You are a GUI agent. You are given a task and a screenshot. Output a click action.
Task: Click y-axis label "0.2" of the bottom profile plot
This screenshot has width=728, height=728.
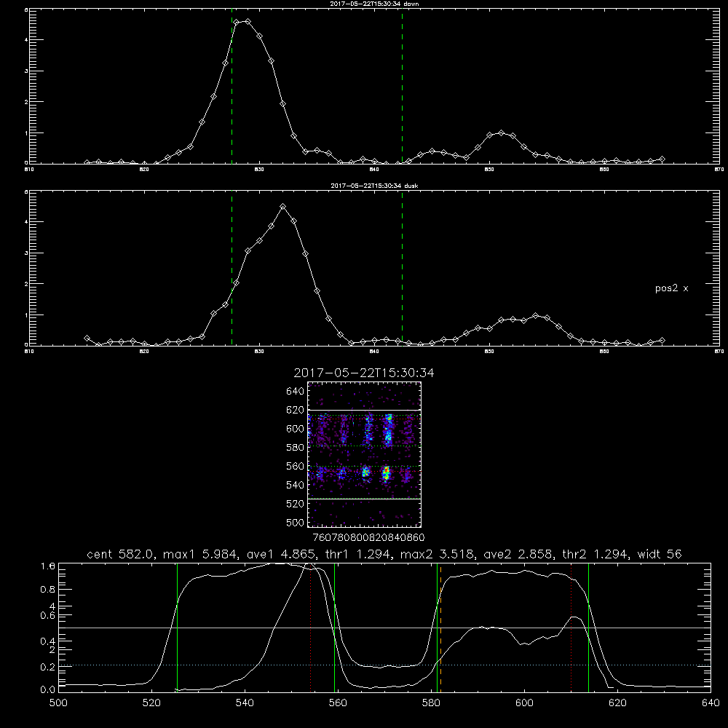(x=48, y=667)
